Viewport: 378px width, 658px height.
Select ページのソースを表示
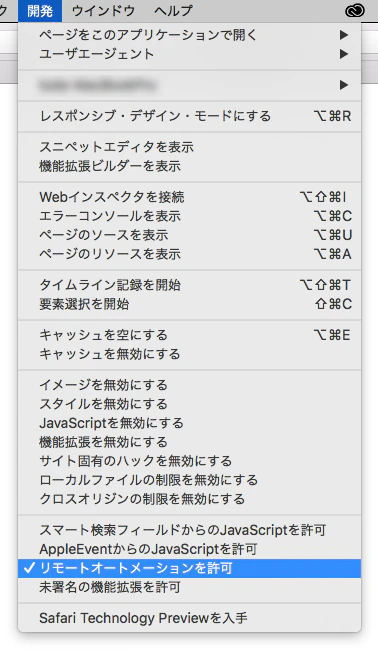[x=189, y=235]
